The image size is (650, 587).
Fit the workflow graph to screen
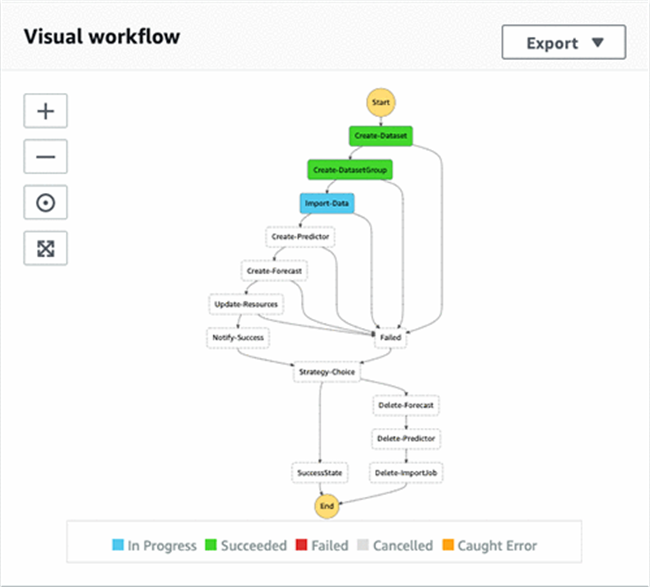tap(46, 248)
